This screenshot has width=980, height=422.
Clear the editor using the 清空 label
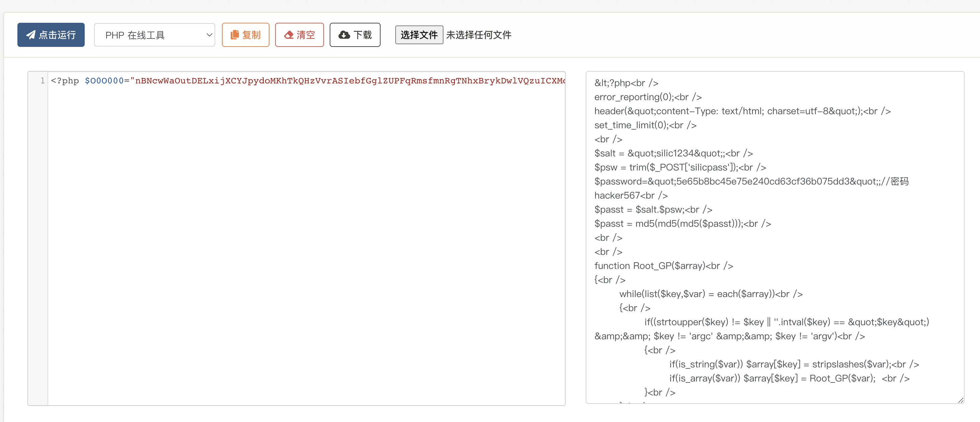tap(306, 35)
